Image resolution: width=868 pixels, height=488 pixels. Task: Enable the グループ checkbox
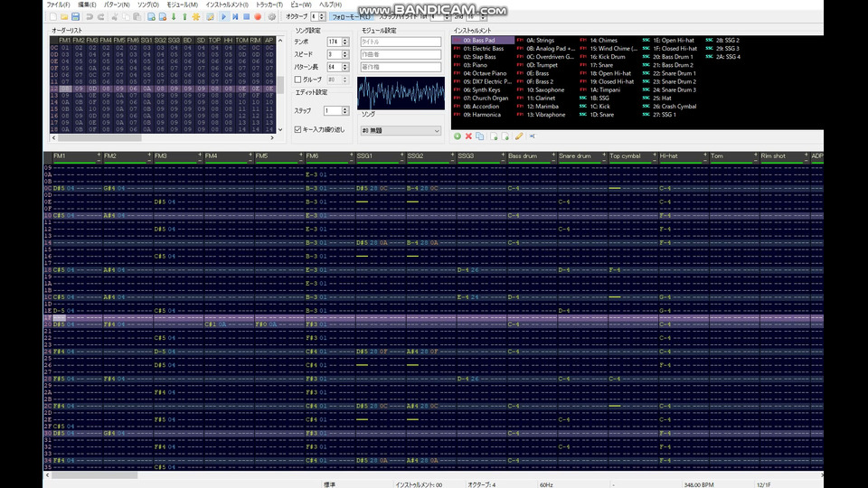(x=299, y=80)
